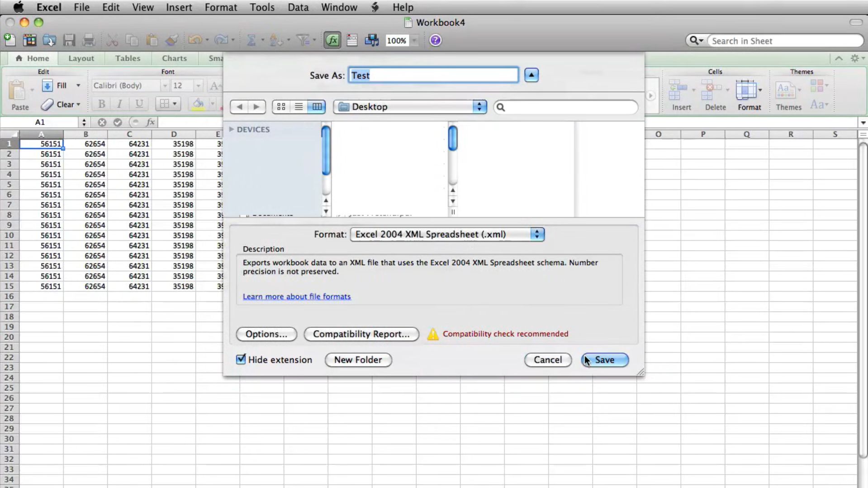Click the Options... button
868x488 pixels.
(266, 334)
